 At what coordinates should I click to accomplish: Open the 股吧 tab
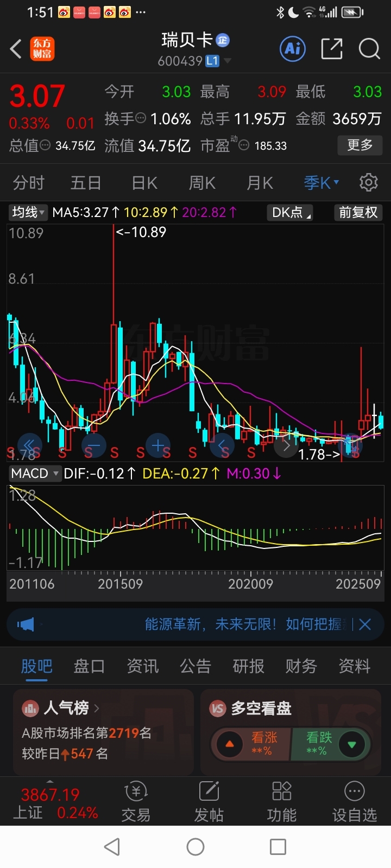(36, 666)
